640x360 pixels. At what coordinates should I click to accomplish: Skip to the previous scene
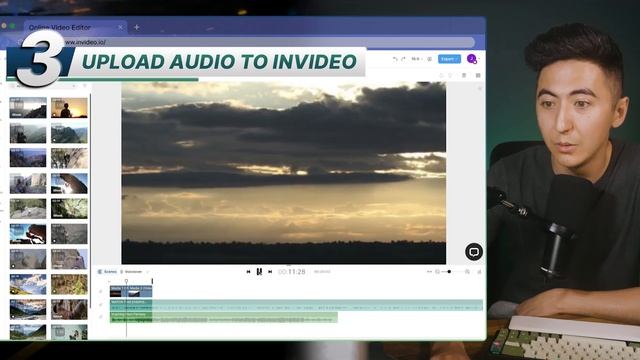(248, 271)
